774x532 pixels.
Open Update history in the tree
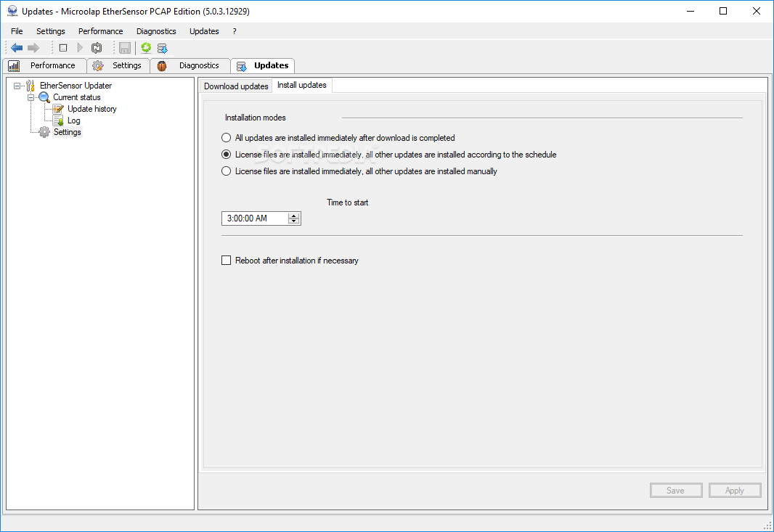point(91,109)
